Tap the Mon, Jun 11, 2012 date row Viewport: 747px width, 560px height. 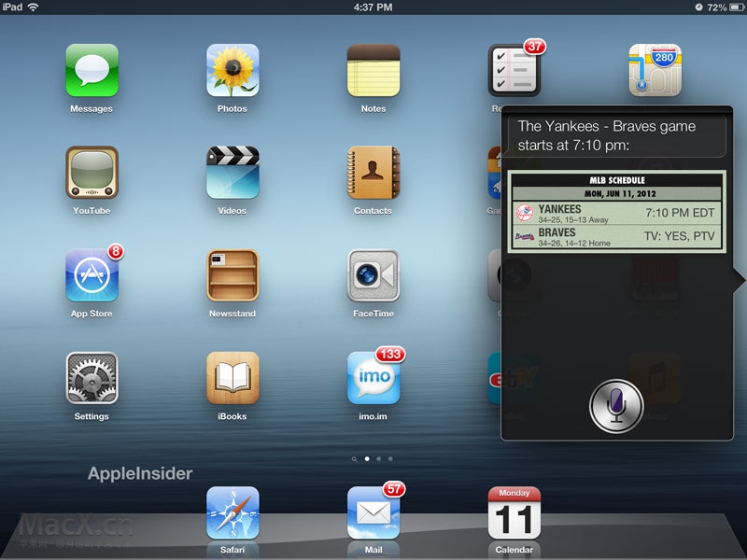[x=617, y=194]
